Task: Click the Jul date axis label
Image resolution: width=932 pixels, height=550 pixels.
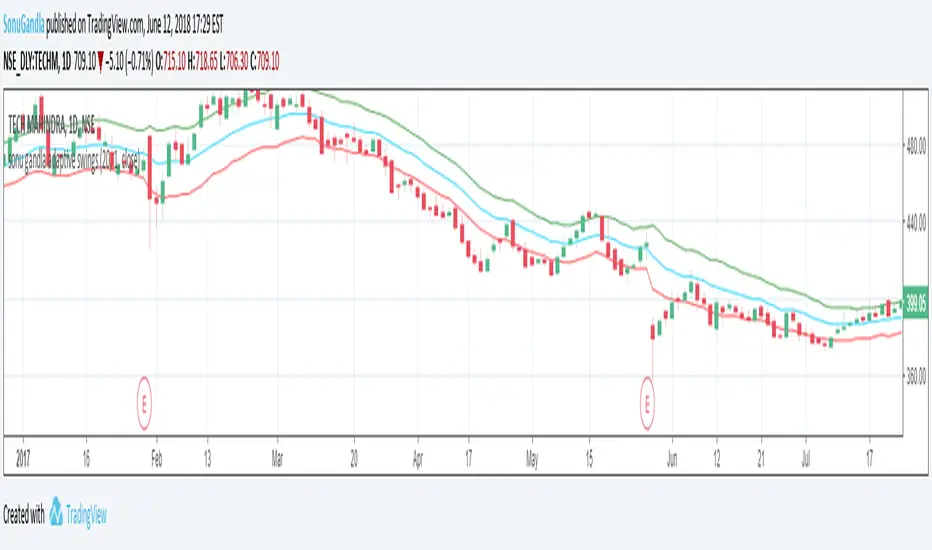Action: point(806,459)
